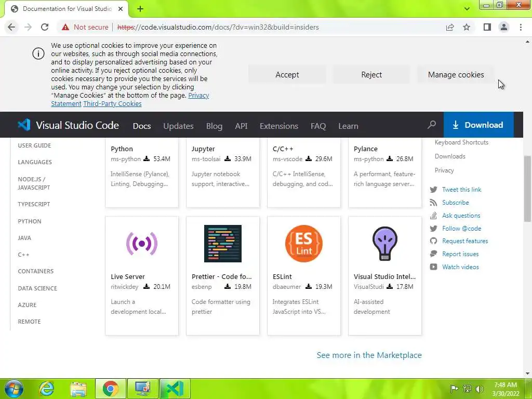
Task: Open the API nav item
Action: pyautogui.click(x=241, y=126)
